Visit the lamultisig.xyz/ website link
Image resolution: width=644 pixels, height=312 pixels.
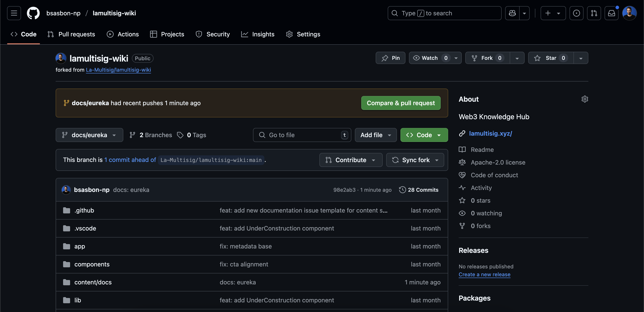490,133
